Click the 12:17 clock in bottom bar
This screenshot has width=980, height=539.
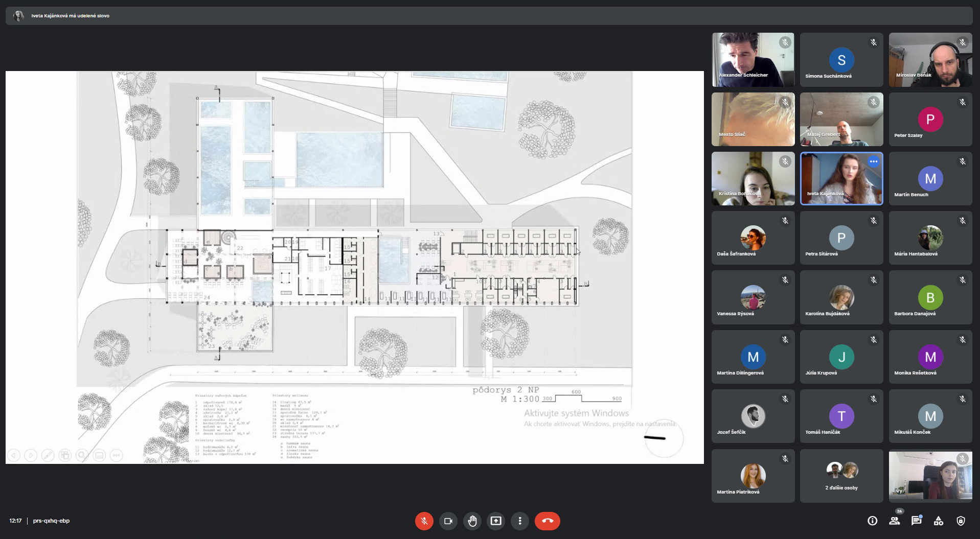tap(15, 521)
